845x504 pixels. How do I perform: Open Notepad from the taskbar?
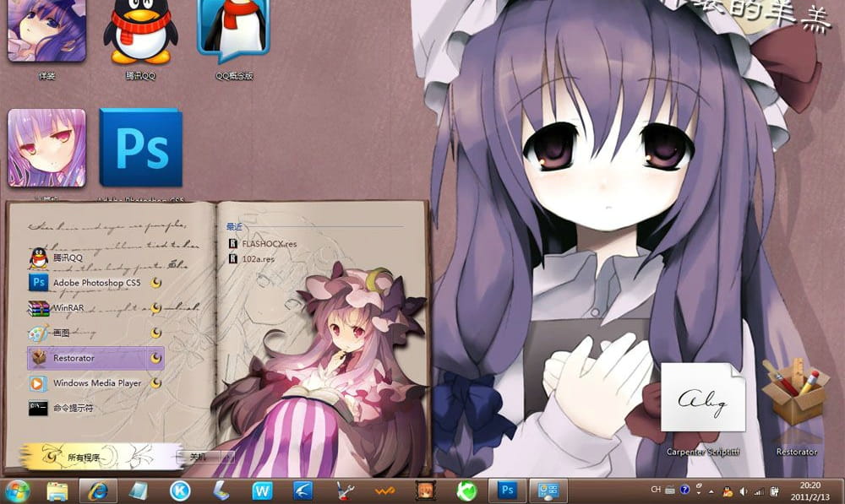click(x=138, y=490)
